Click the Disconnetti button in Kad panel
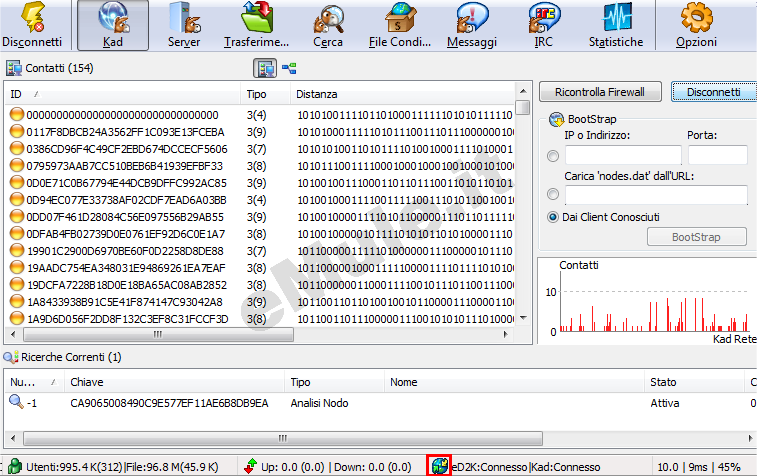This screenshot has height=476, width=757. coord(714,92)
